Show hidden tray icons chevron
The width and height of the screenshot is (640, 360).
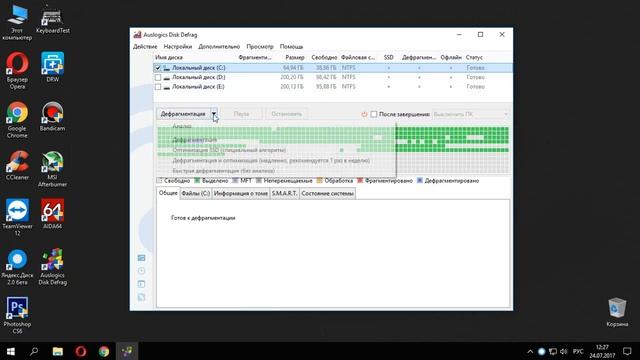coord(530,351)
